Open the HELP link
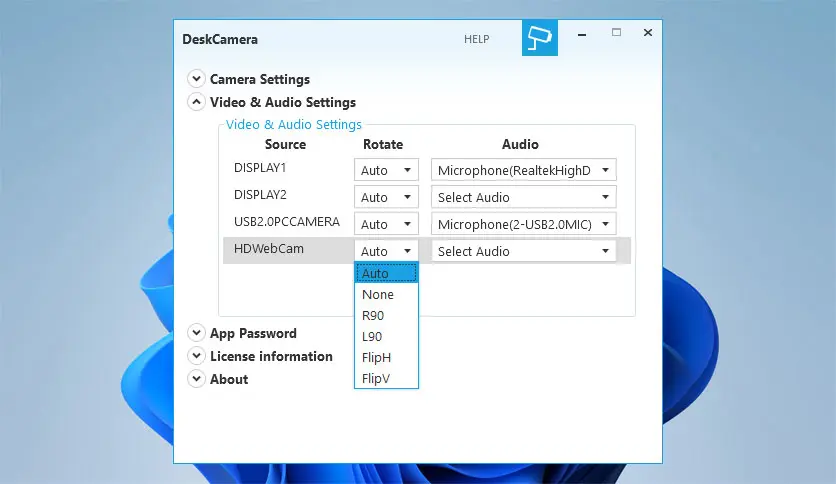This screenshot has height=484, width=836. click(476, 39)
